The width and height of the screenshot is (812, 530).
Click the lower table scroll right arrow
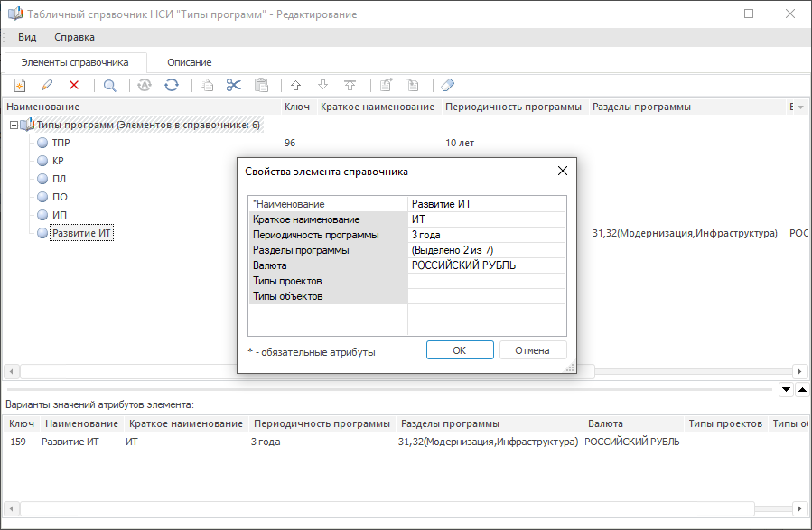pyautogui.click(x=799, y=508)
